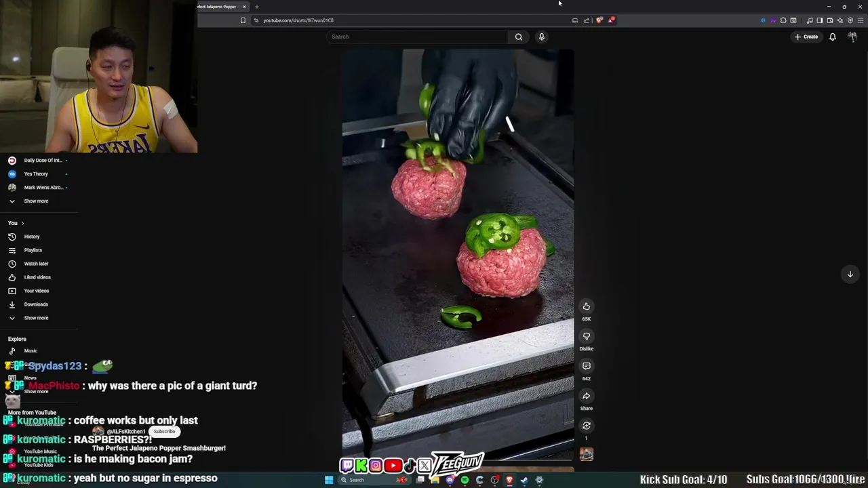Click the Create button
The width and height of the screenshot is (868, 488).
(x=806, y=37)
